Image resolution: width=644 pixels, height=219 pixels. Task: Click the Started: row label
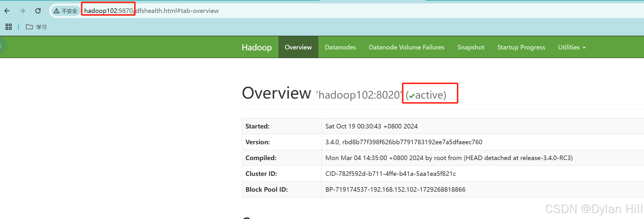coord(257,126)
